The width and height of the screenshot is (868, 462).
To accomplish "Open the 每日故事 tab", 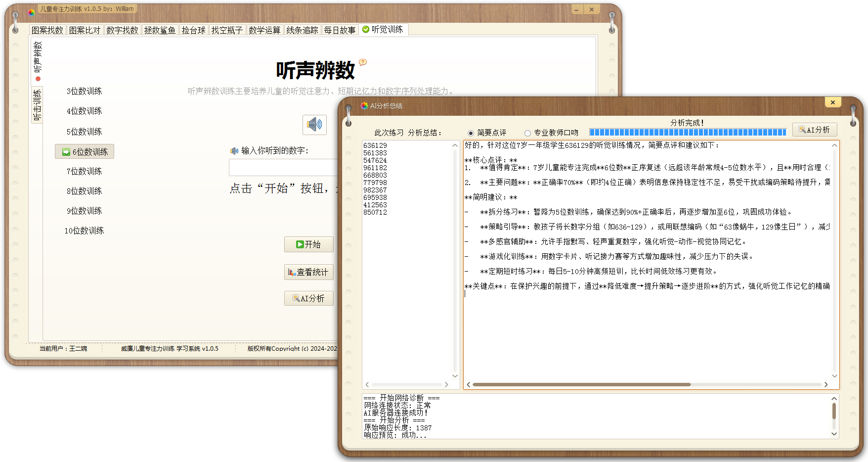I will click(x=340, y=29).
